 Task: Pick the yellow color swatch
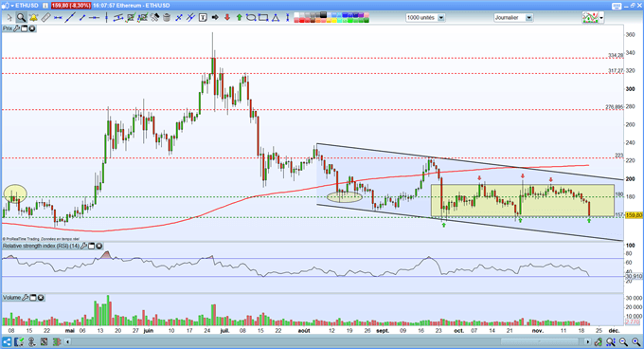tap(333, 20)
